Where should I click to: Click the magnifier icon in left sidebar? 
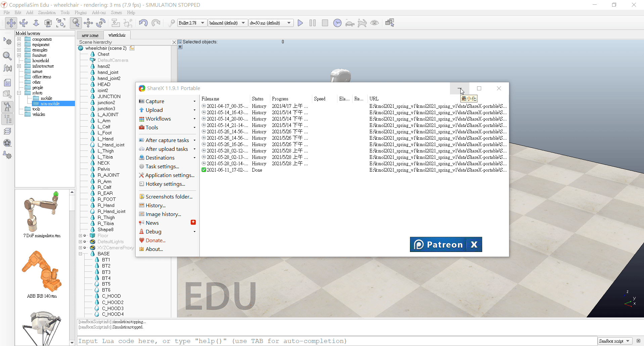click(x=7, y=56)
